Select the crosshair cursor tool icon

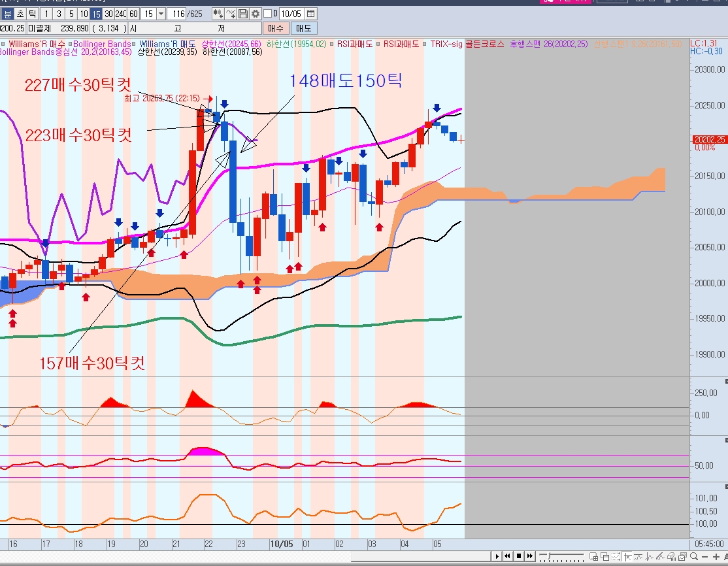(x=628, y=556)
